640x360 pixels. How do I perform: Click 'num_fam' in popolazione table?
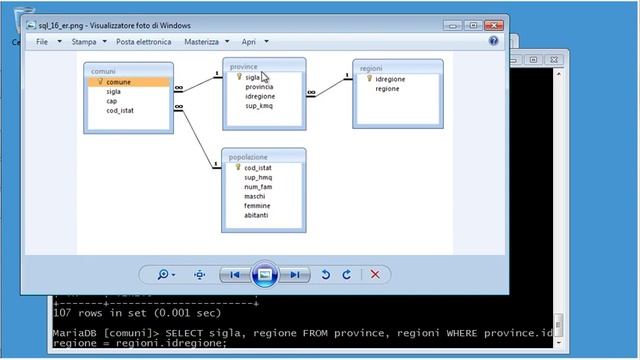(258, 187)
